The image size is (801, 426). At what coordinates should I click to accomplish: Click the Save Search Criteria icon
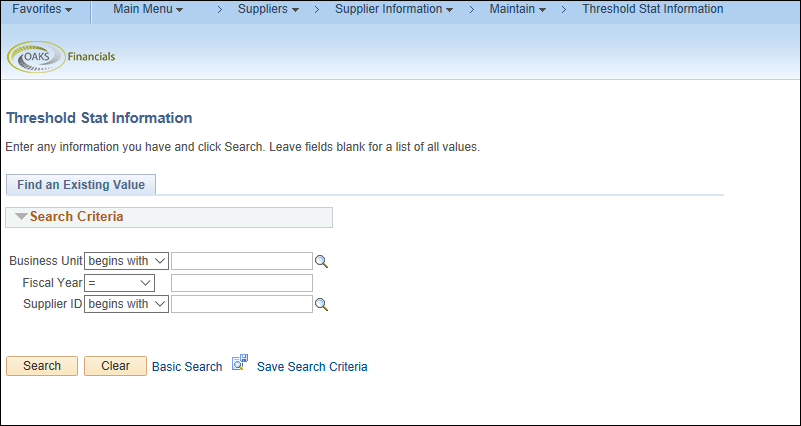tap(240, 362)
